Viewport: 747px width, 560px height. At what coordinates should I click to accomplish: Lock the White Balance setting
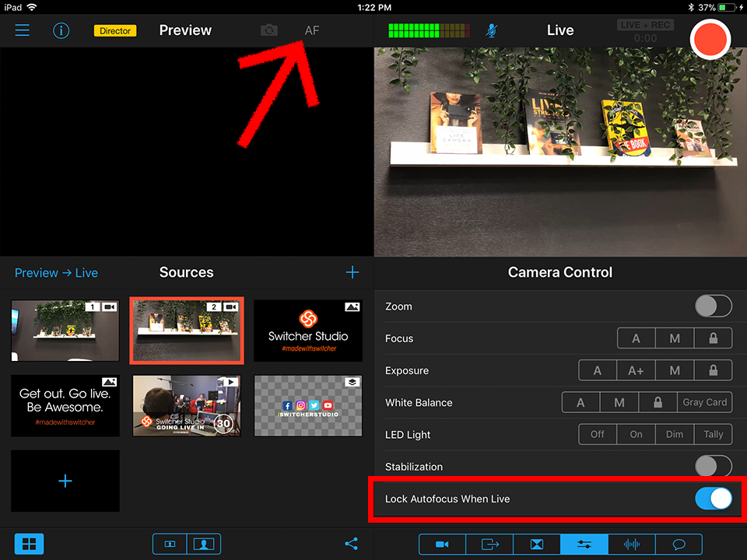point(658,402)
